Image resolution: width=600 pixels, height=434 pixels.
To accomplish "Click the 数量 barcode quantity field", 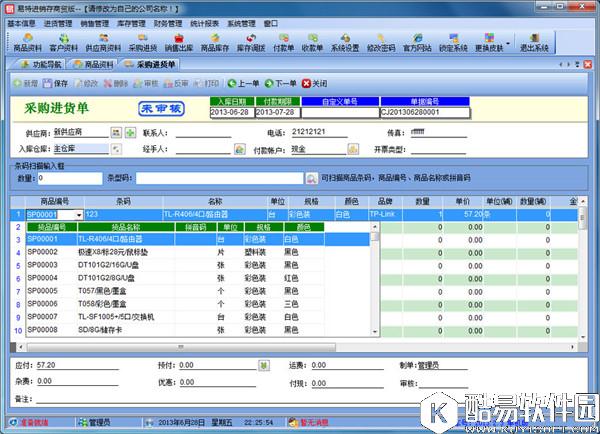I will pos(70,178).
